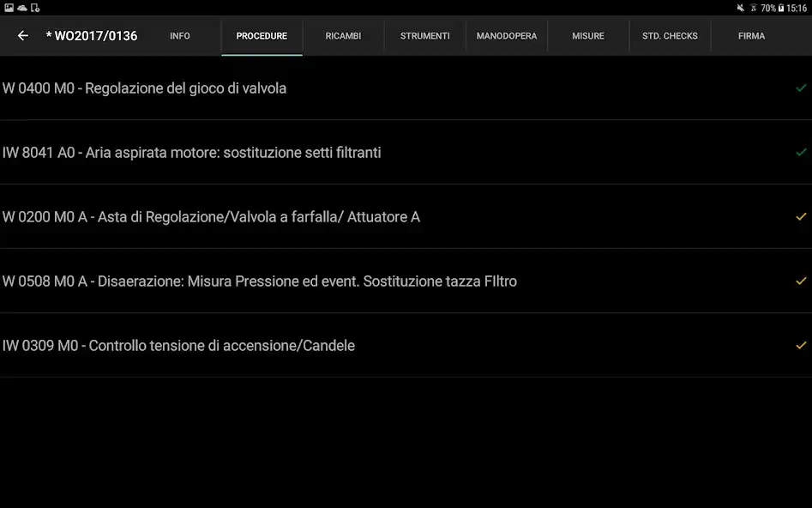The image size is (812, 508).
Task: Open the RICAMBI tab
Action: [x=343, y=36]
